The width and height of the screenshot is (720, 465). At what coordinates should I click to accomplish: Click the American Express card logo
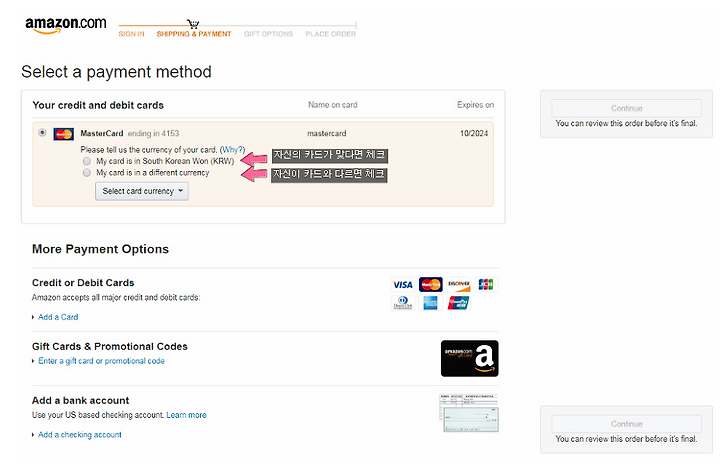coord(431,303)
